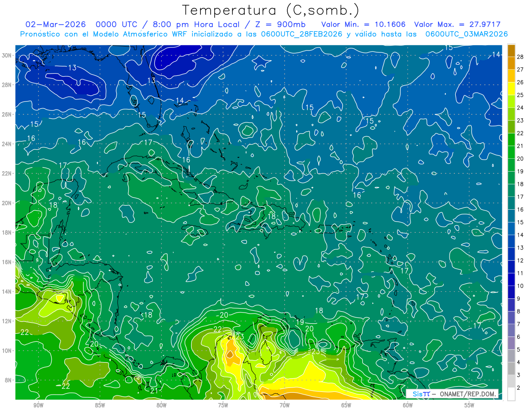The width and height of the screenshot is (532, 411).
Task: Click the '70W' longitude axis label
Action: point(285,405)
